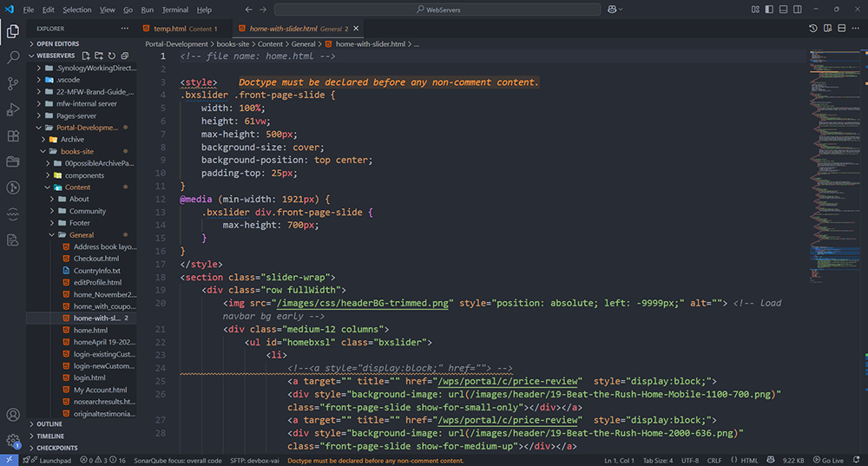Viewport: 868px width, 466px height.
Task: Open CountryInfo.txt in the explorer
Action: click(82, 271)
